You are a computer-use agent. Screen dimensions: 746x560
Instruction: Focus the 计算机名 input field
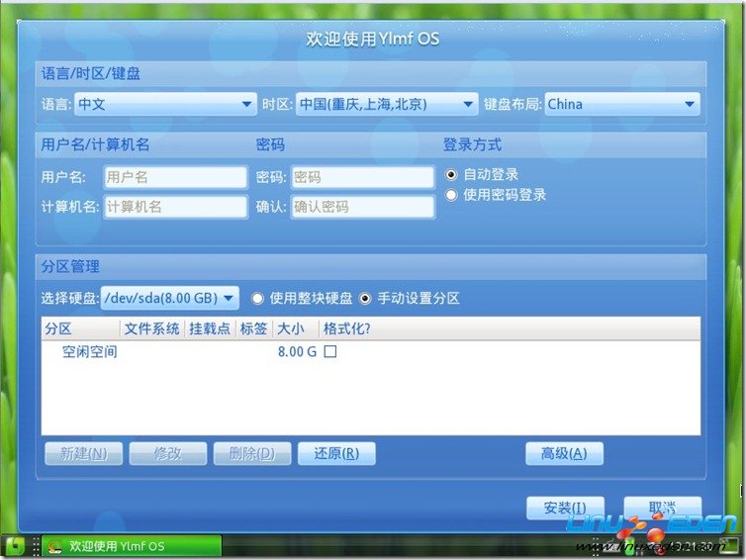175,207
